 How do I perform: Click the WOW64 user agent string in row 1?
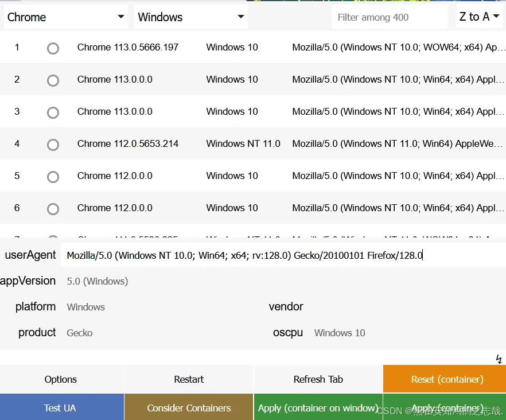[398, 47]
